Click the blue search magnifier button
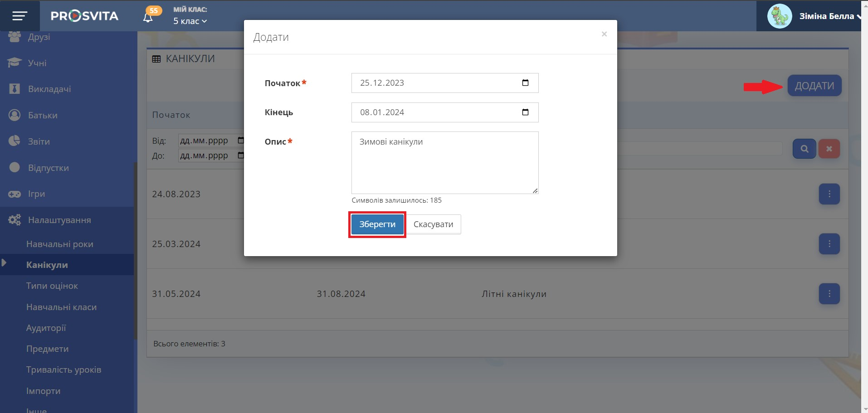This screenshot has width=868, height=413. (804, 149)
